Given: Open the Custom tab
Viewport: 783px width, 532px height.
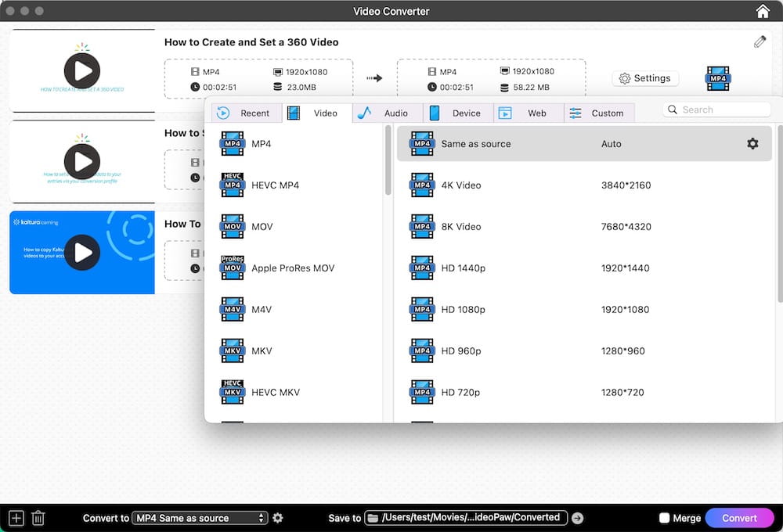Looking at the screenshot, I should pyautogui.click(x=598, y=113).
